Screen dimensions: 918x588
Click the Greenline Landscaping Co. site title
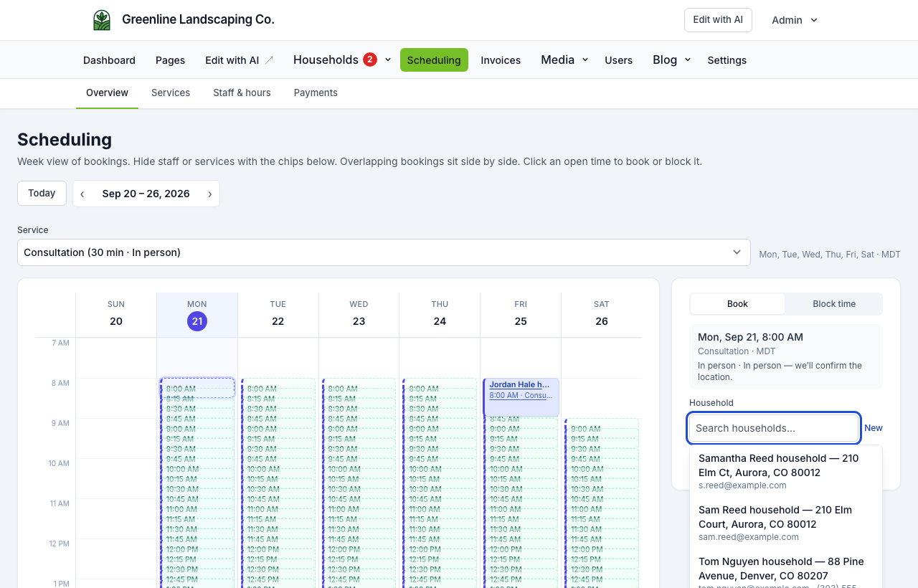click(x=198, y=19)
